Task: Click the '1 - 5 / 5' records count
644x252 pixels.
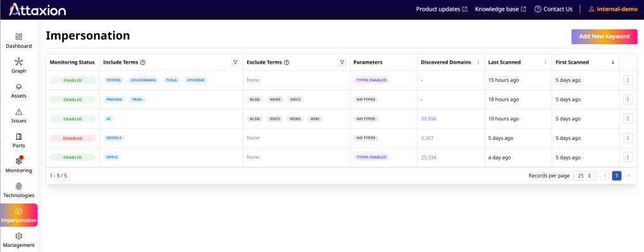Action: 58,176
